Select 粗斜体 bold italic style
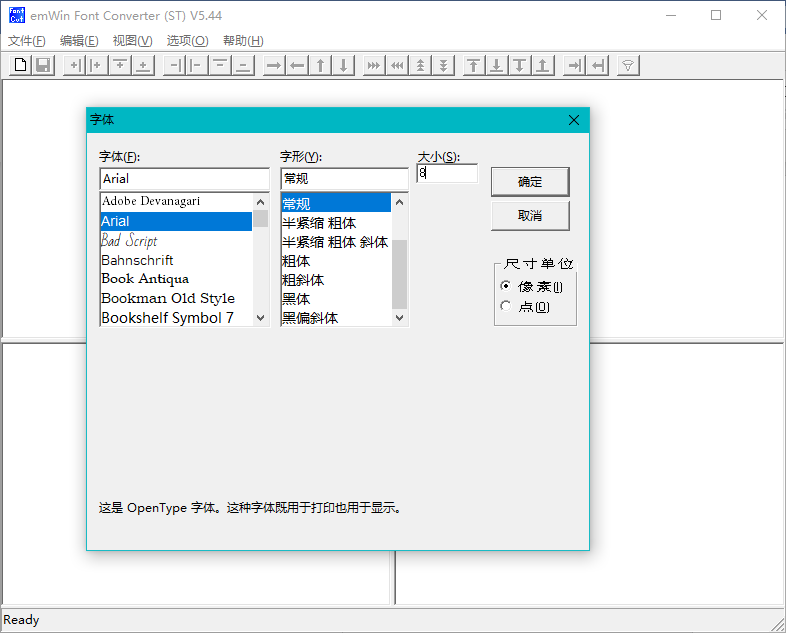Image resolution: width=786 pixels, height=633 pixels. [x=336, y=280]
